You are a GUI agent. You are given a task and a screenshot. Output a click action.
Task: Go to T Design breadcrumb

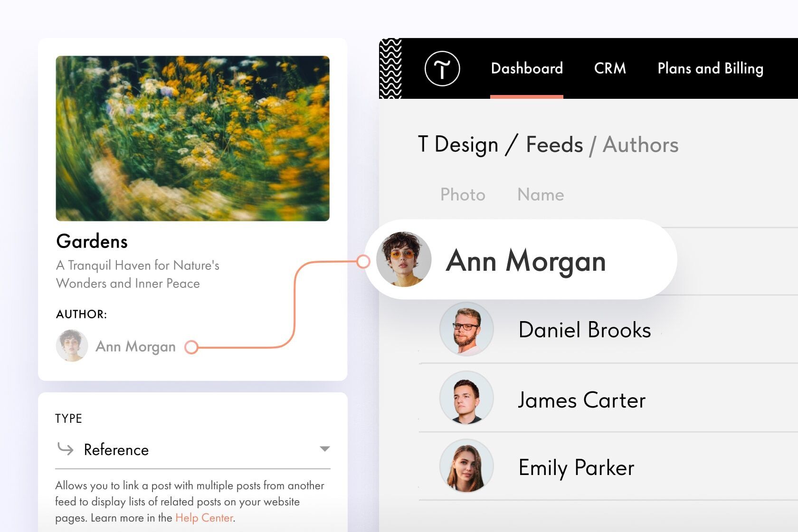pos(458,144)
